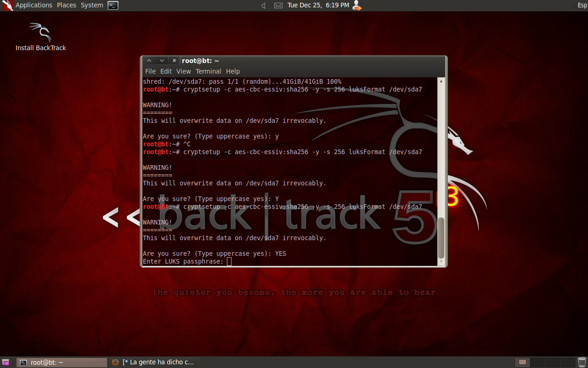Select the Firefox La gente ha dicho taskbar button

pos(154,362)
